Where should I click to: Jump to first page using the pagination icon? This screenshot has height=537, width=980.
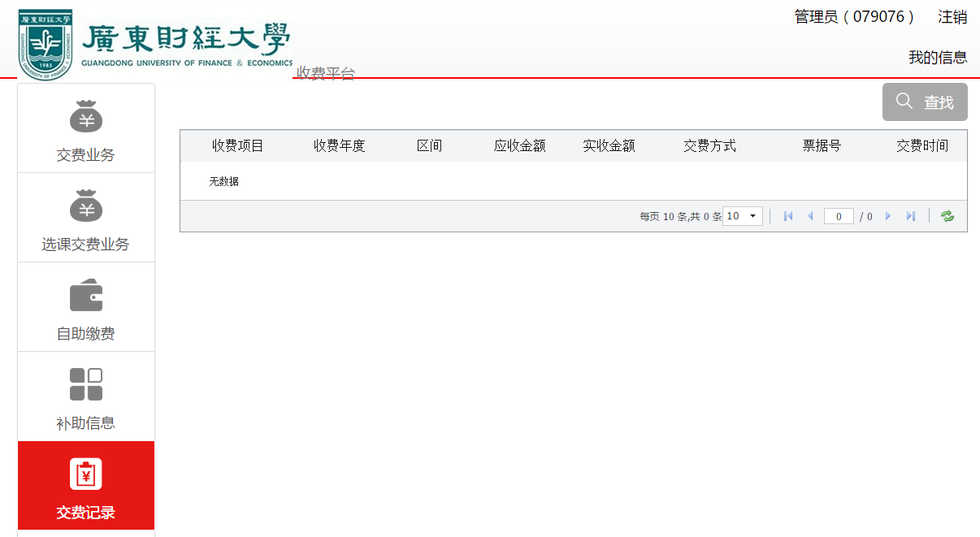coord(787,215)
